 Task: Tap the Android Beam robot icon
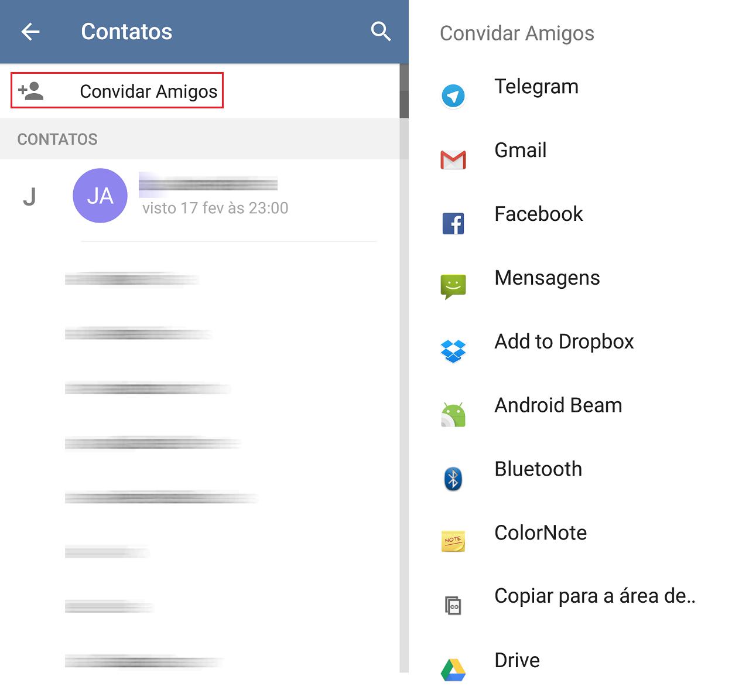point(453,415)
